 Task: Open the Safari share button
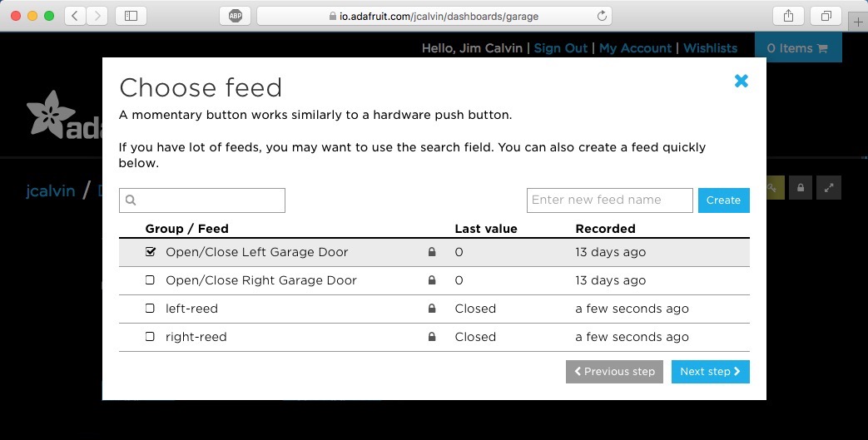click(788, 16)
